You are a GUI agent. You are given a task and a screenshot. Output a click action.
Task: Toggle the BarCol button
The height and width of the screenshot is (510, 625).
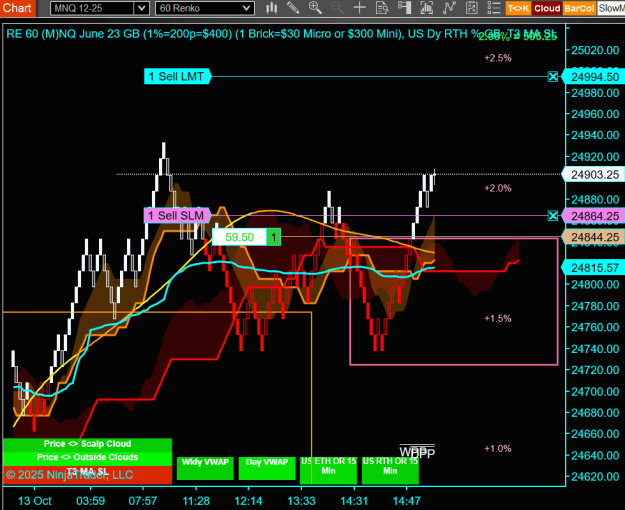(579, 8)
